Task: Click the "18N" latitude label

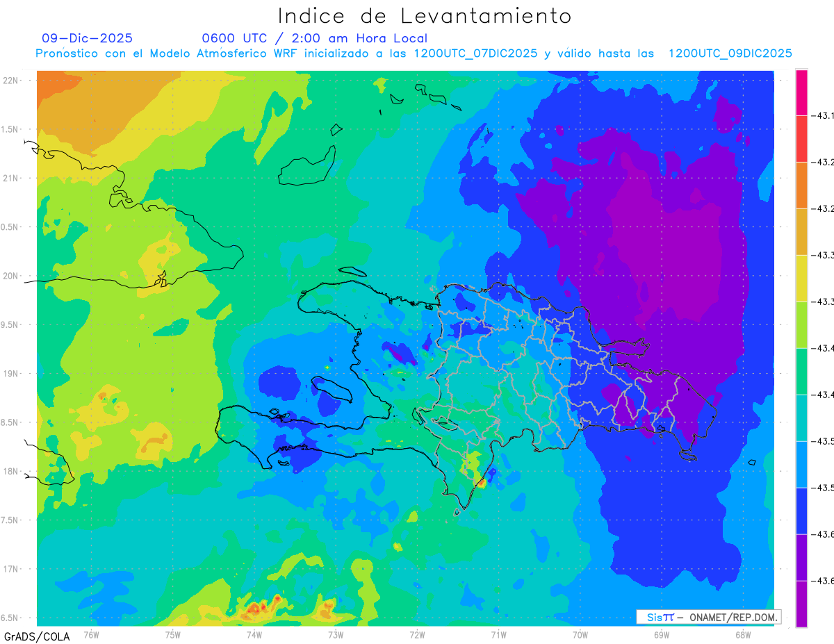Action: [11, 471]
